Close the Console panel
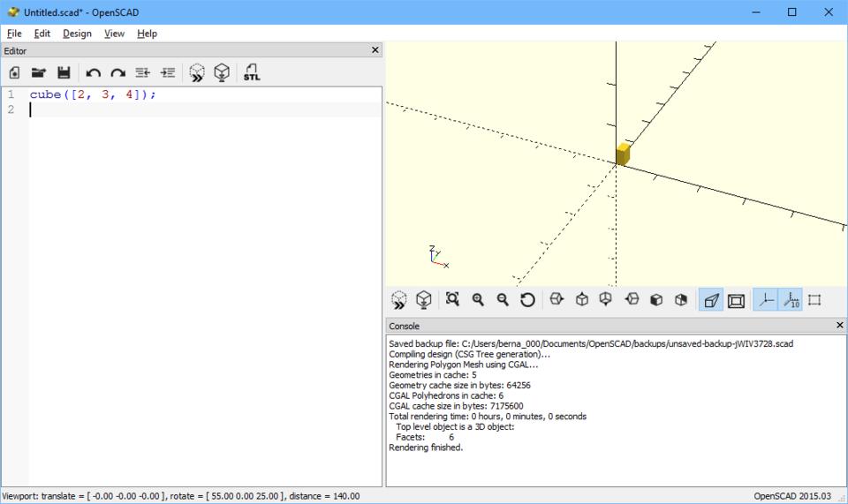The height and width of the screenshot is (504, 848). pyautogui.click(x=839, y=326)
